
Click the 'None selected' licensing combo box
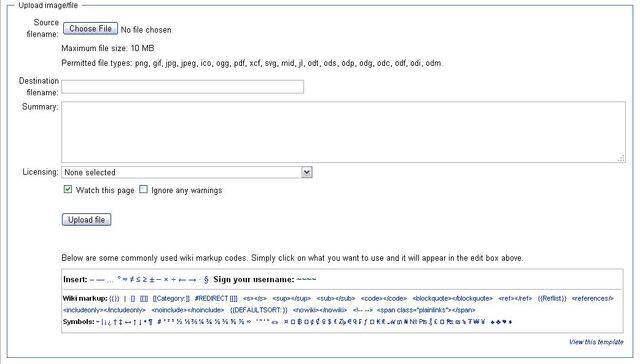coord(187,172)
